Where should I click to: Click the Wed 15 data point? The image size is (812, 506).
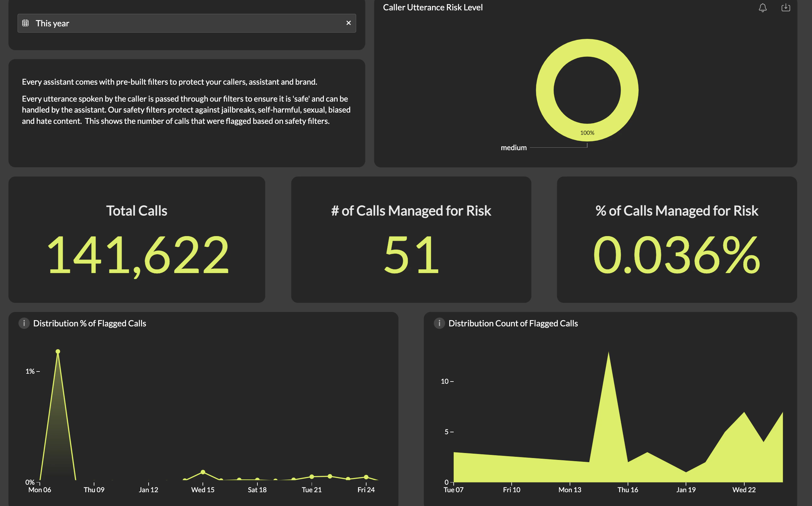pos(203,472)
